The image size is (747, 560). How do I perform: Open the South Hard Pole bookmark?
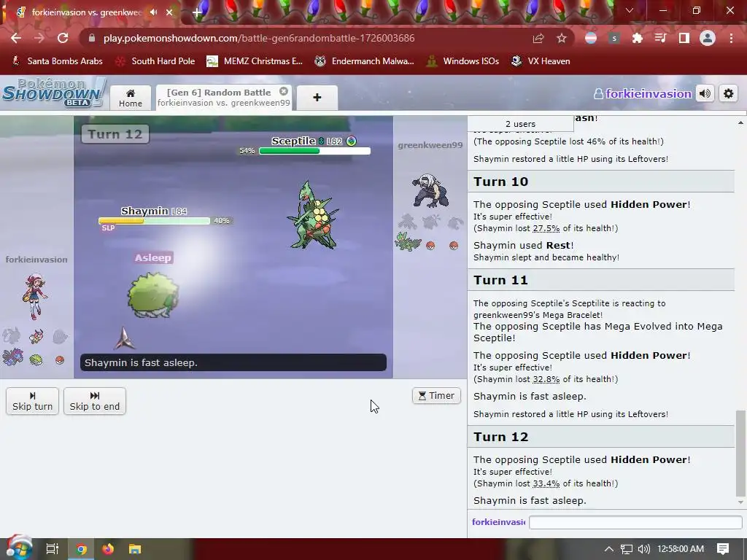point(155,61)
